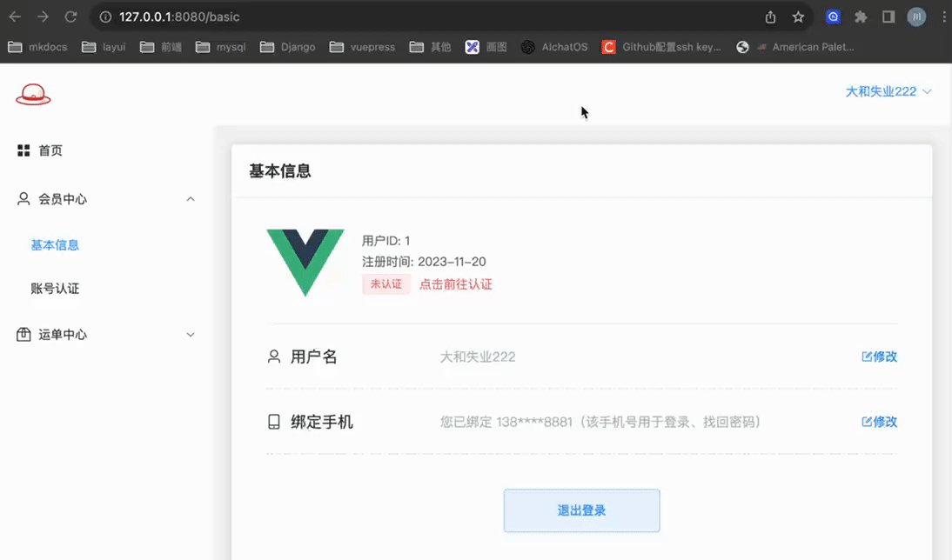
Task: Click the browser reload icon
Action: click(70, 17)
